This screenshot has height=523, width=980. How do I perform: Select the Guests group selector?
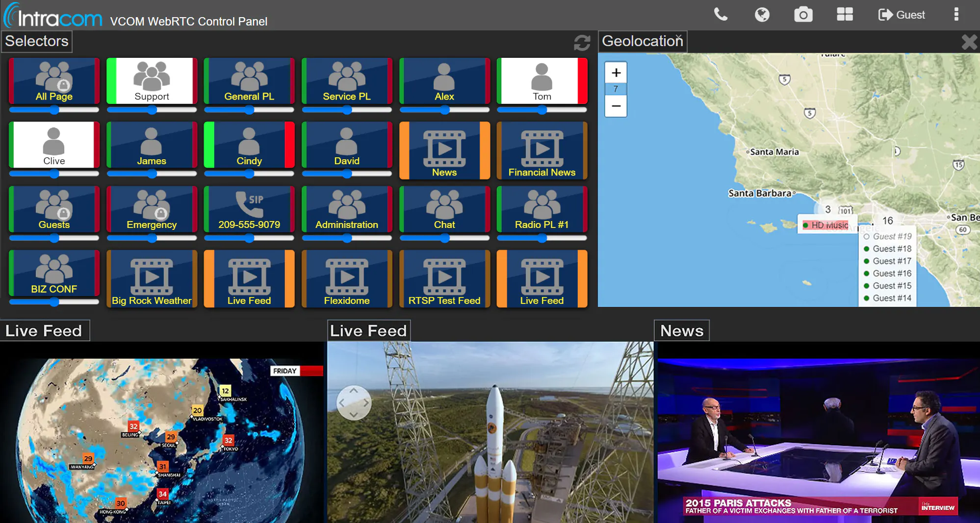(54, 209)
